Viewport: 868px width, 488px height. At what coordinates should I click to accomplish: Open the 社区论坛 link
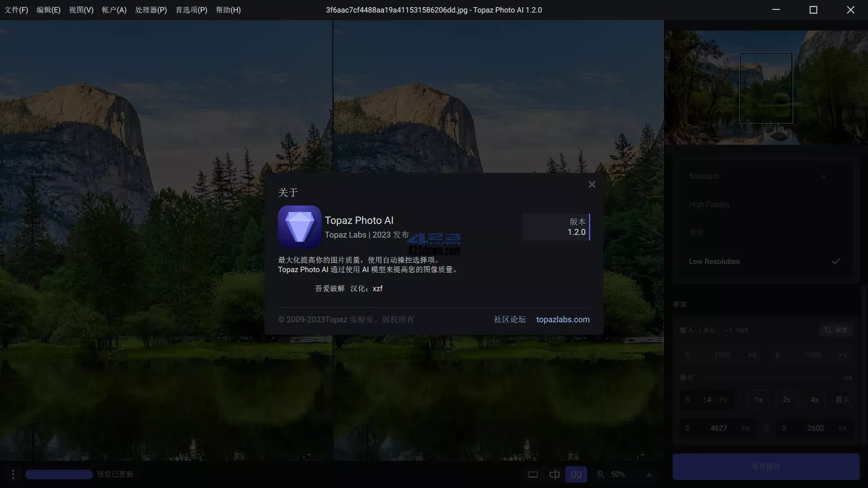[x=510, y=320]
